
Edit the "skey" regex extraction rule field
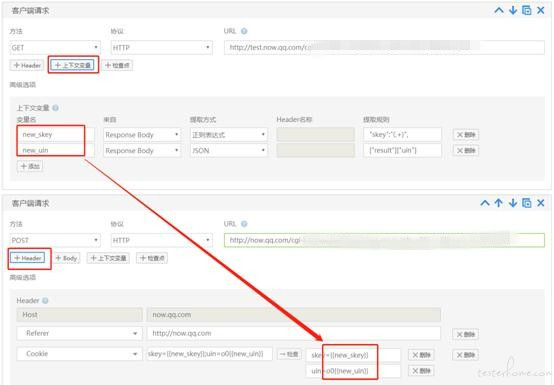coord(402,135)
